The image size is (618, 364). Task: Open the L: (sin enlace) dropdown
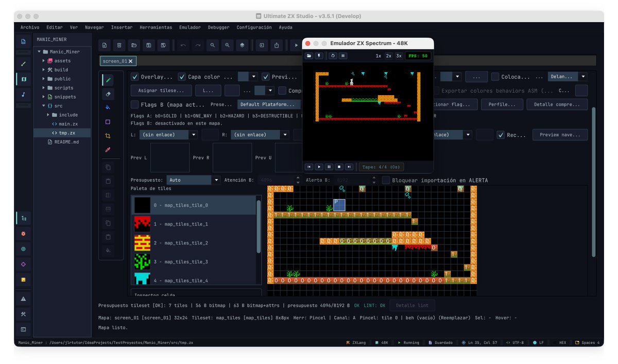[x=168, y=135]
